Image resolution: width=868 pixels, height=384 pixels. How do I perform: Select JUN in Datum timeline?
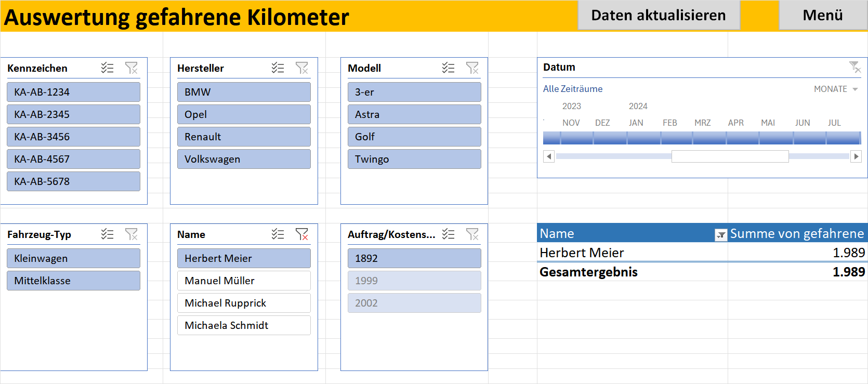(809, 138)
